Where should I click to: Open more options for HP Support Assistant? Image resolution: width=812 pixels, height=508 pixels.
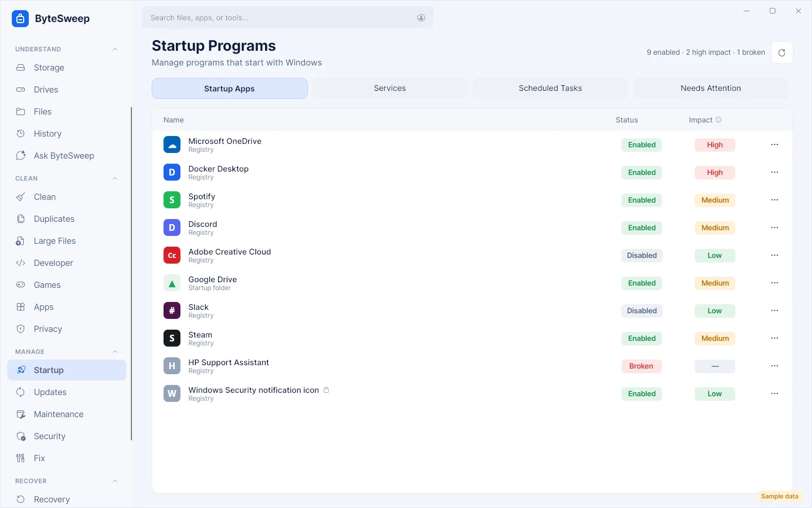pyautogui.click(x=775, y=366)
